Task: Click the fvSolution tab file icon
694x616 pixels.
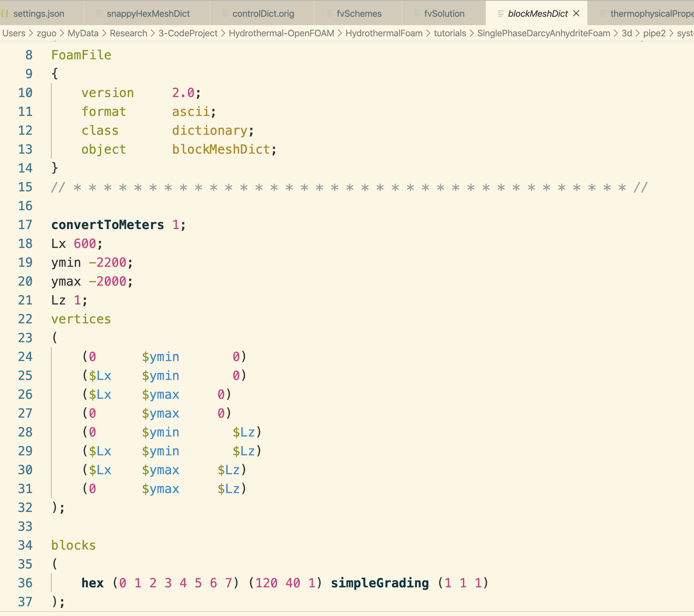Action: pyautogui.click(x=417, y=14)
